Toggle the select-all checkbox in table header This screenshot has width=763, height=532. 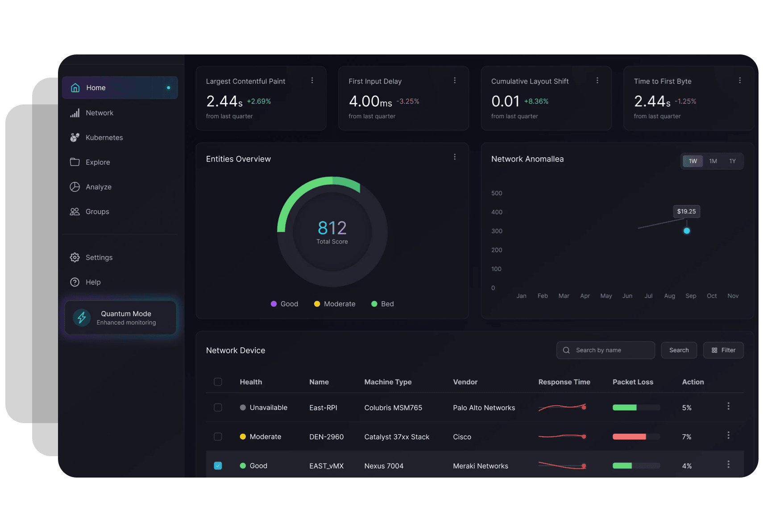[218, 382]
